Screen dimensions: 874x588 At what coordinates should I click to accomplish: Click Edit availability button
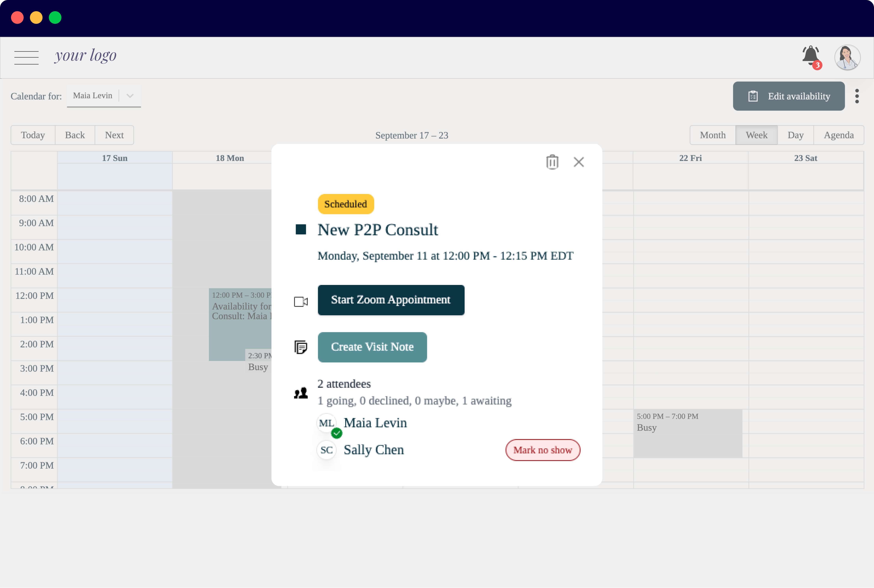[789, 96]
